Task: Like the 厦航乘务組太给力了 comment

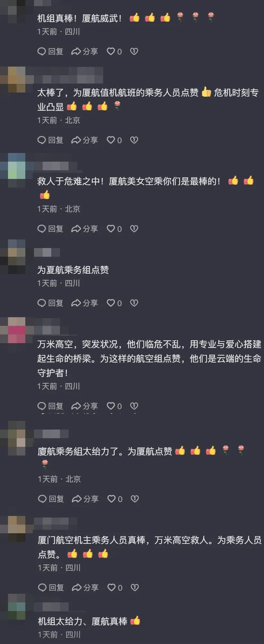Action: (x=115, y=499)
